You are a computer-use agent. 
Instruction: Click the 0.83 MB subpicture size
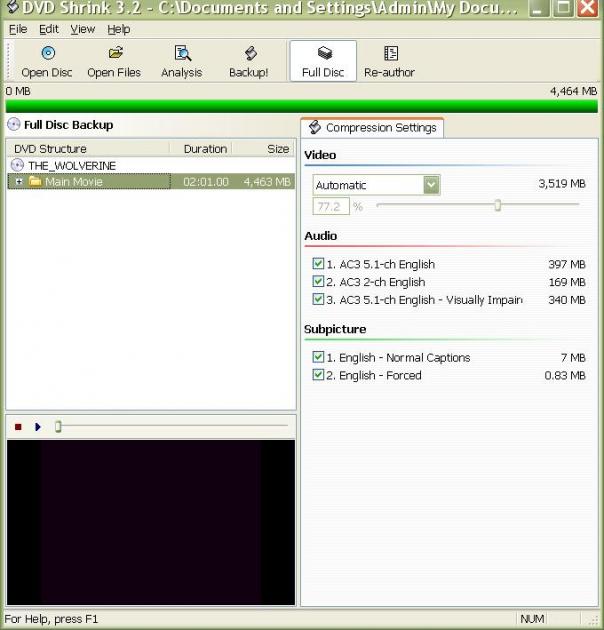click(x=565, y=375)
